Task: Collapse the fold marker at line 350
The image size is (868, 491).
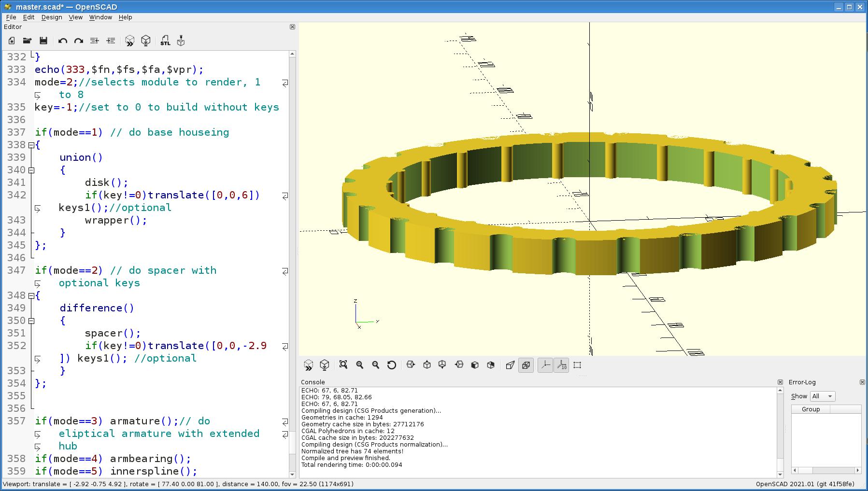Action: (x=31, y=321)
